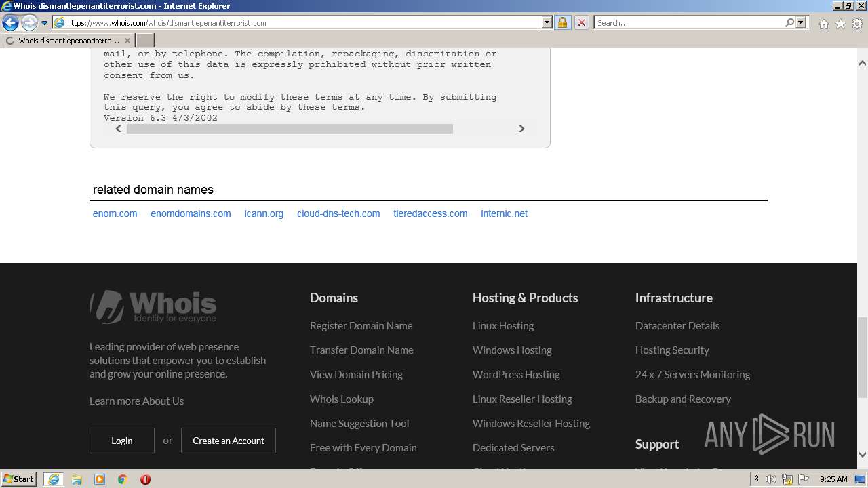This screenshot has height=488, width=868.
Task: Click the 9:25 AM taskbar clock
Action: click(833, 479)
